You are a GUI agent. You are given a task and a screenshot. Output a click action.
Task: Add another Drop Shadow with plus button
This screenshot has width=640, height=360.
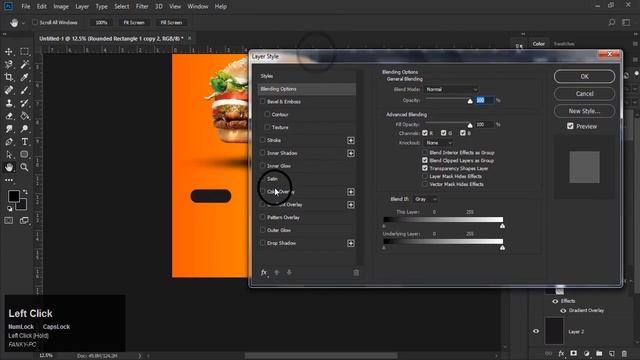point(351,243)
